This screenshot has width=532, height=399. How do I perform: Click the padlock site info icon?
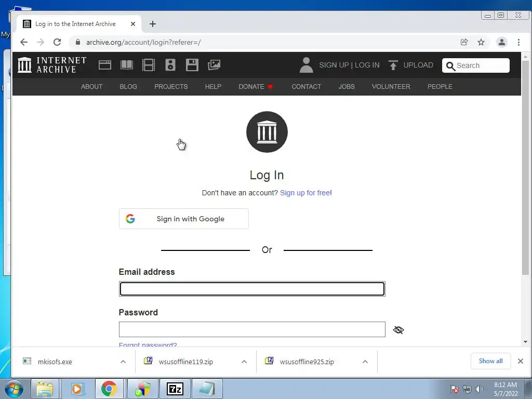coord(78,42)
